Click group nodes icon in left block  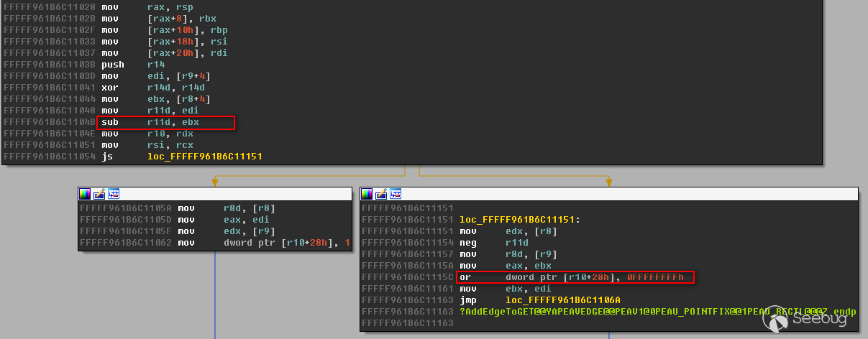click(x=114, y=194)
